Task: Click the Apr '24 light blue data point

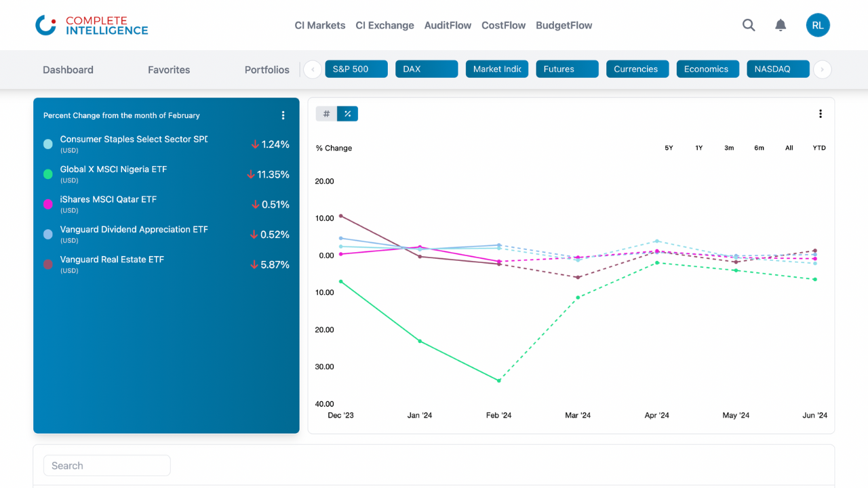Action: (x=656, y=241)
